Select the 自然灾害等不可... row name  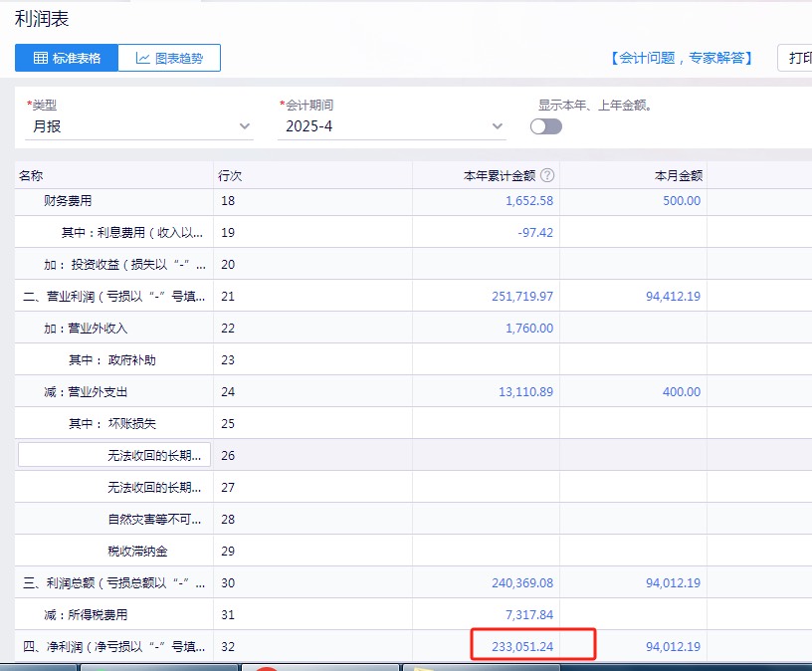pos(154,520)
